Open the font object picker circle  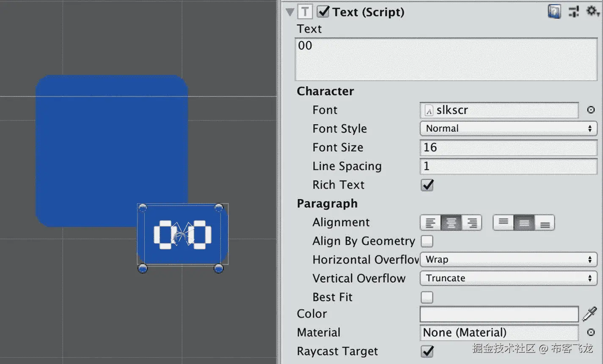tap(591, 110)
